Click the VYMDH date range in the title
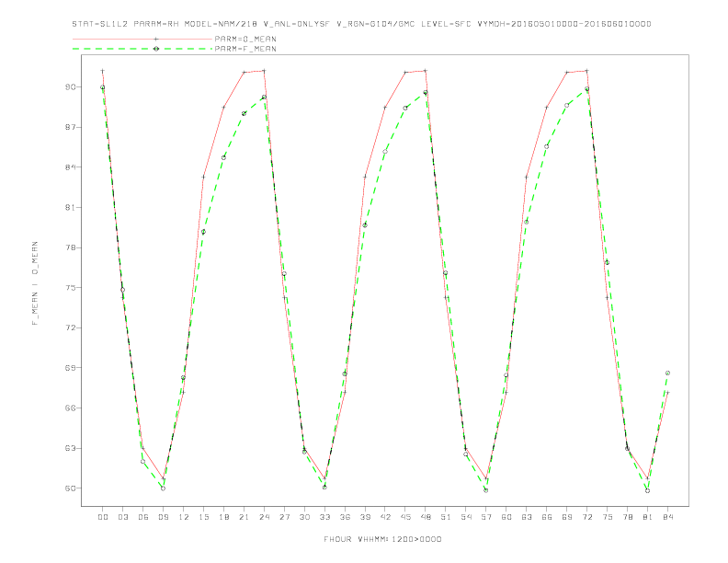728x563 pixels. (564, 24)
